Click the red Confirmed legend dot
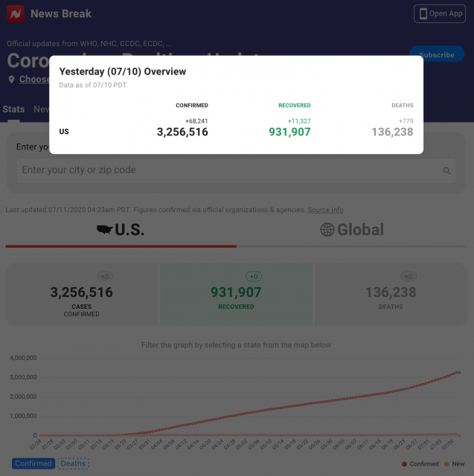This screenshot has height=476, width=474. 404,463
